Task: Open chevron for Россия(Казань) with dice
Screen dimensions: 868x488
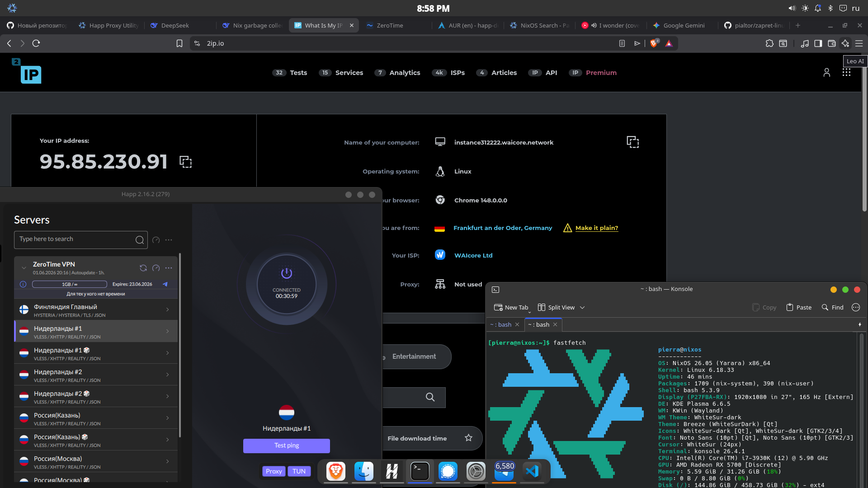Action: (x=167, y=440)
